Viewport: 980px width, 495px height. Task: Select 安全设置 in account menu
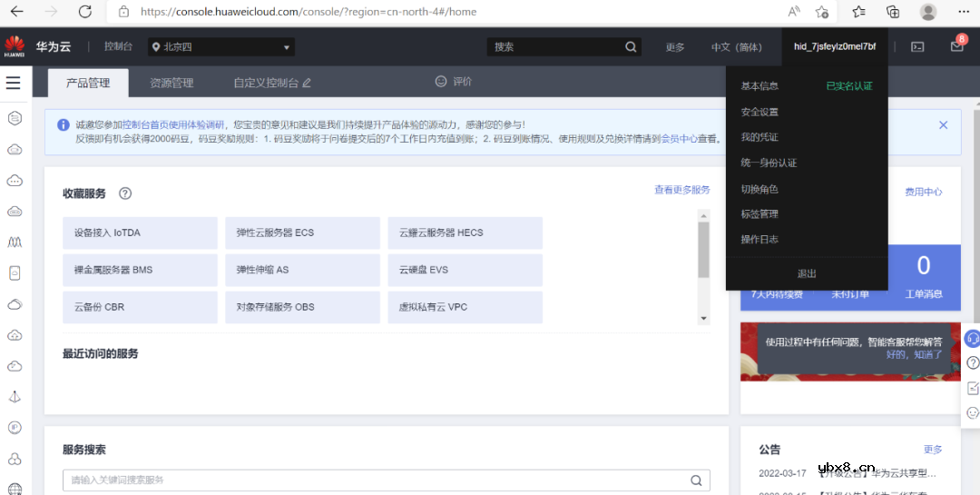click(x=759, y=112)
